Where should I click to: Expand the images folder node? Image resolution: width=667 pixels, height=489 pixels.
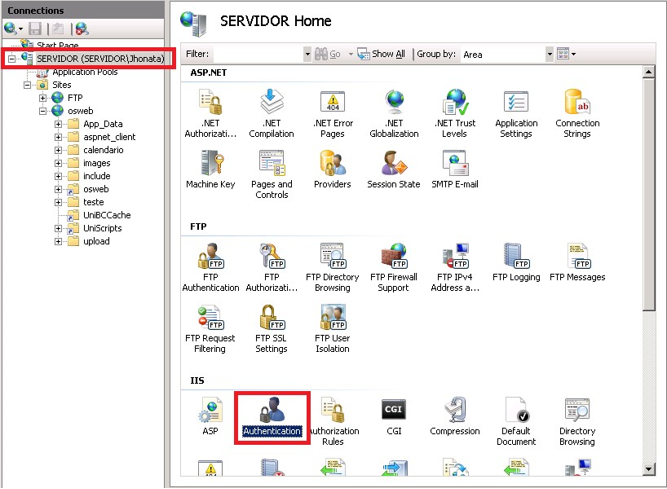[58, 163]
